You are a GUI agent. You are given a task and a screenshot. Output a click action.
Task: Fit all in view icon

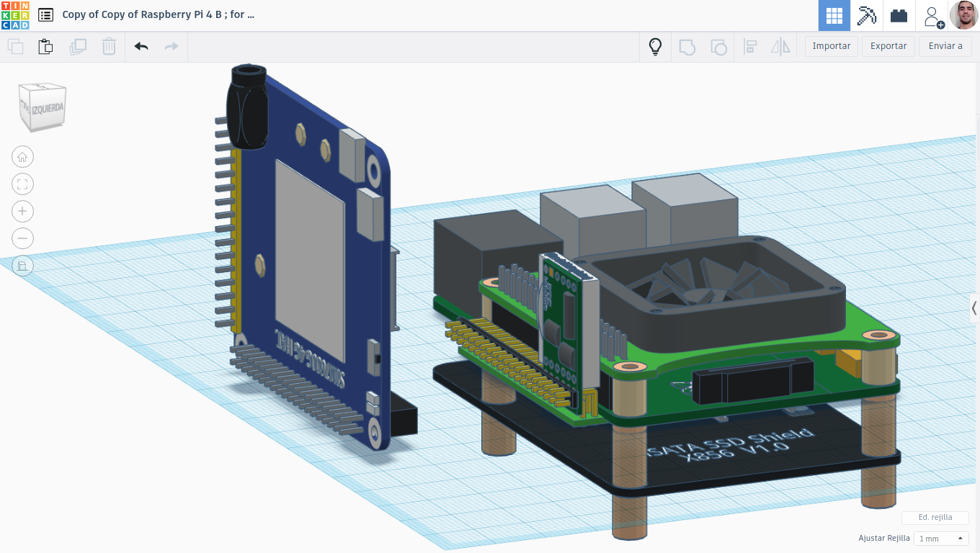22,184
